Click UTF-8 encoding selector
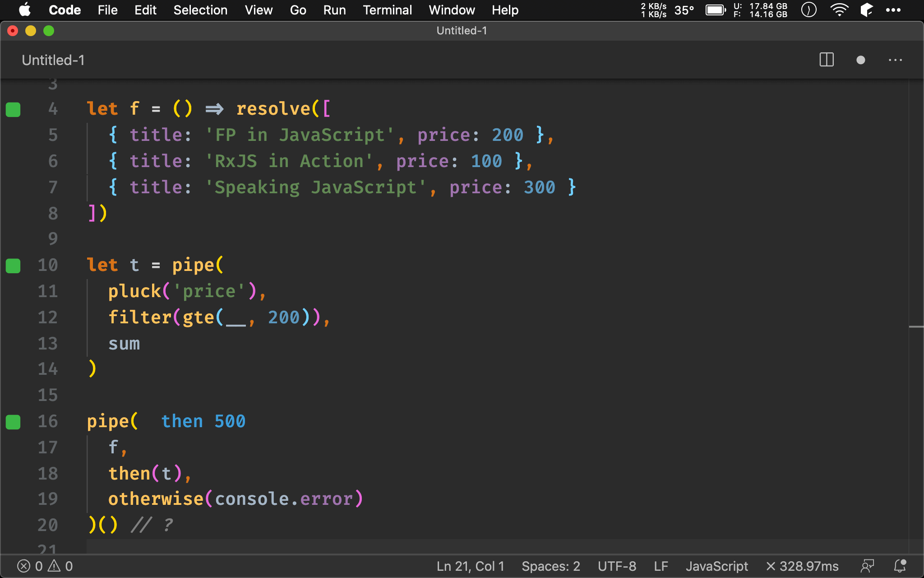The image size is (924, 578). 617,566
